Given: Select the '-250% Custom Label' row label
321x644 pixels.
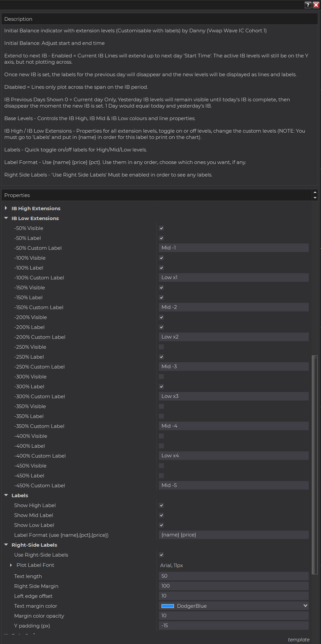Looking at the screenshot, I should click(x=39, y=367).
